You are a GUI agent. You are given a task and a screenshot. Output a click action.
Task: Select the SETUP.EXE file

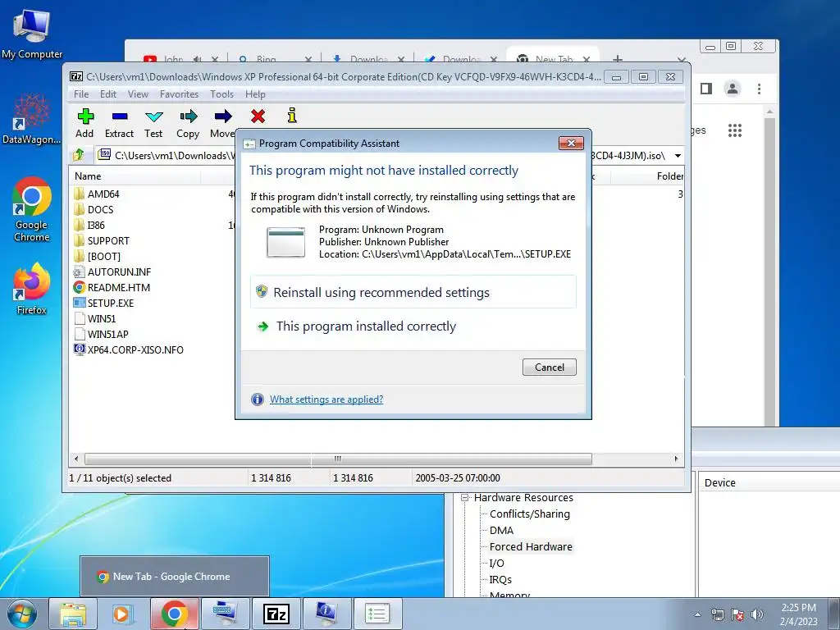[x=111, y=303]
